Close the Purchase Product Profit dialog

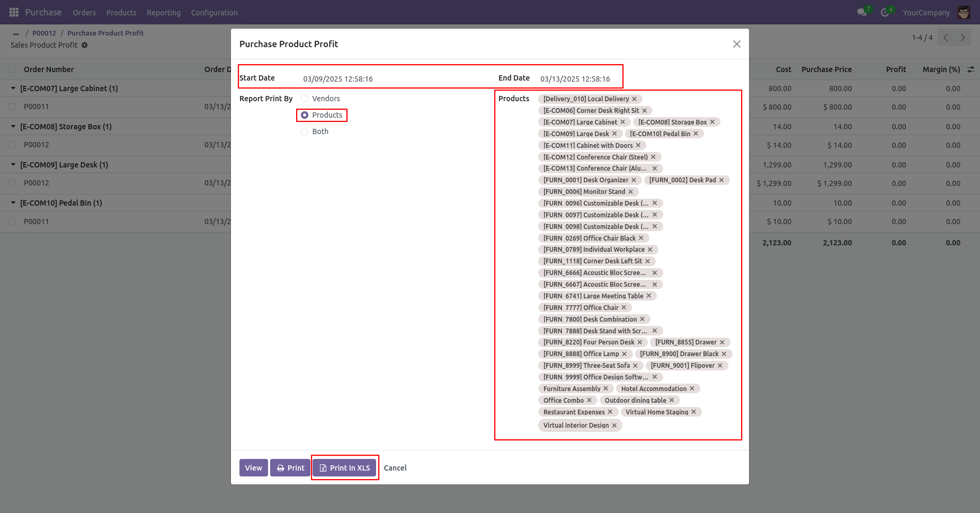tap(736, 44)
